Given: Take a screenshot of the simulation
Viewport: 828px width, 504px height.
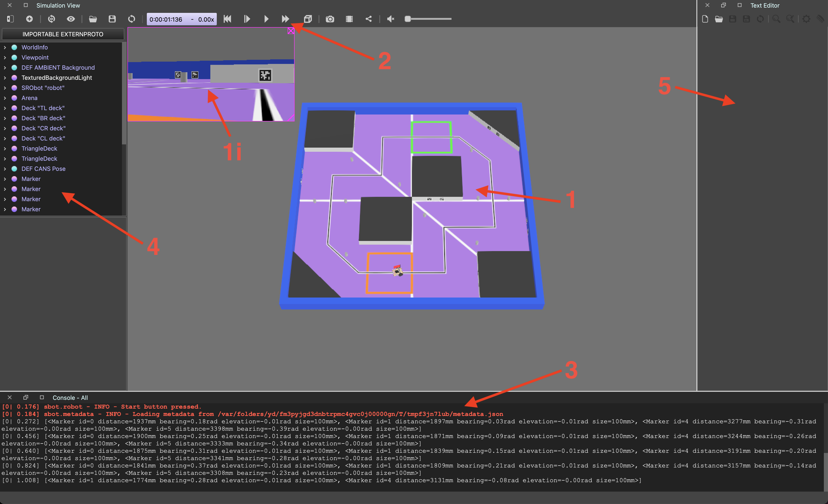Looking at the screenshot, I should tap(330, 19).
